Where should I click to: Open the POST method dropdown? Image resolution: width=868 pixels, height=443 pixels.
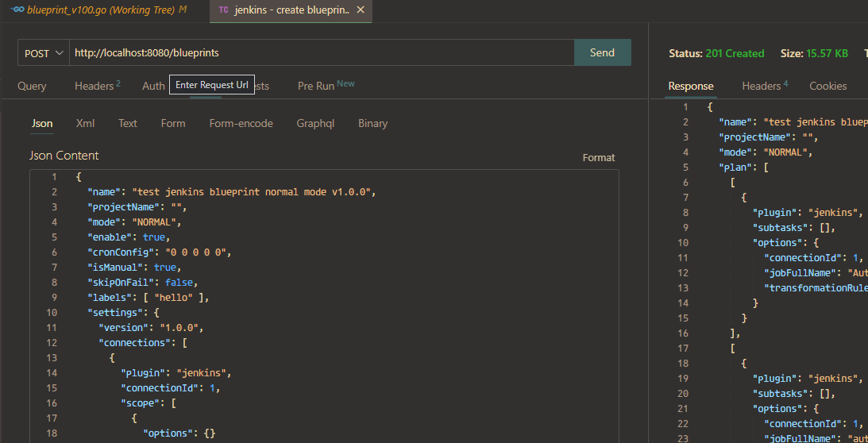(x=44, y=53)
